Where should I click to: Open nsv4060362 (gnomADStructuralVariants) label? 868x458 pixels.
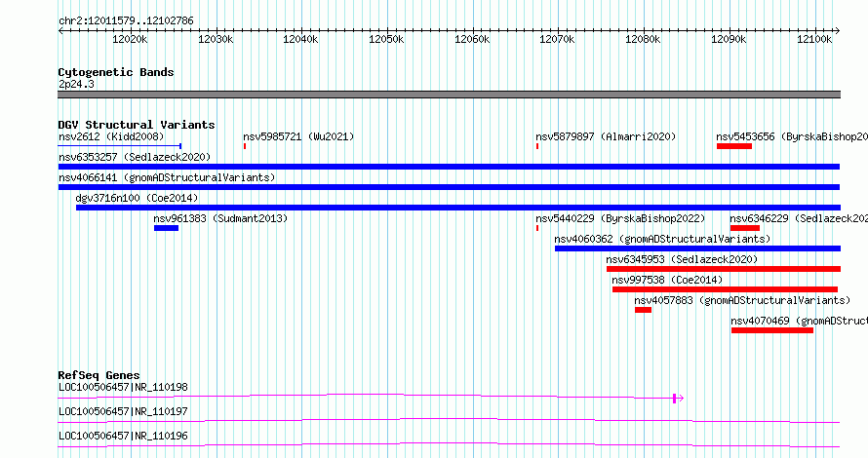662,239
